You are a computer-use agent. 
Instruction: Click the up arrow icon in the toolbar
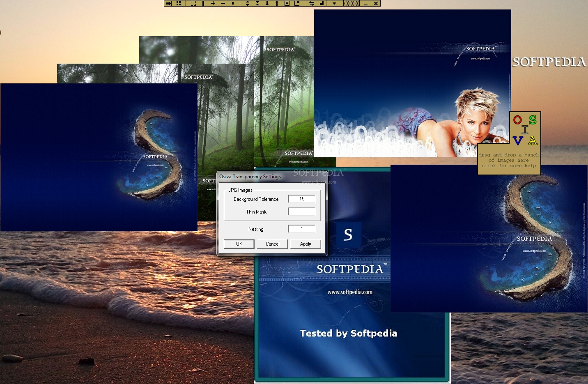(277, 3)
